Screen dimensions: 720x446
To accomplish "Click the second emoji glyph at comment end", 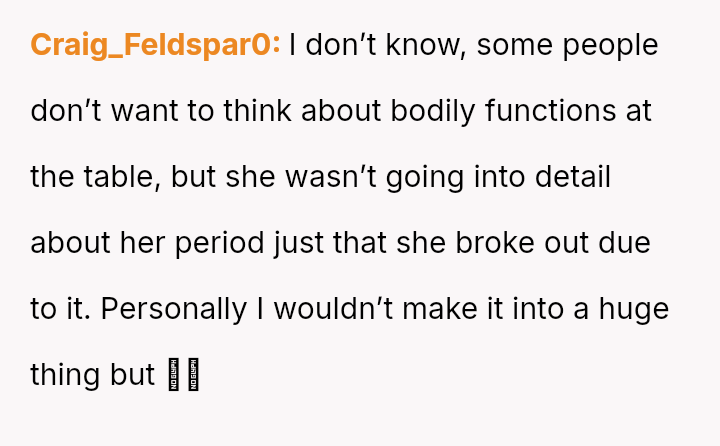I will tap(193, 375).
